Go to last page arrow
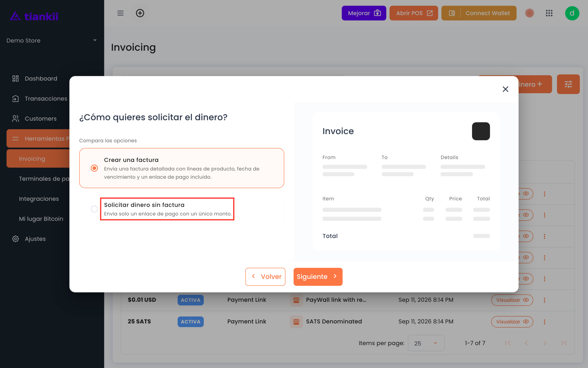This screenshot has height=368, width=588. click(563, 343)
